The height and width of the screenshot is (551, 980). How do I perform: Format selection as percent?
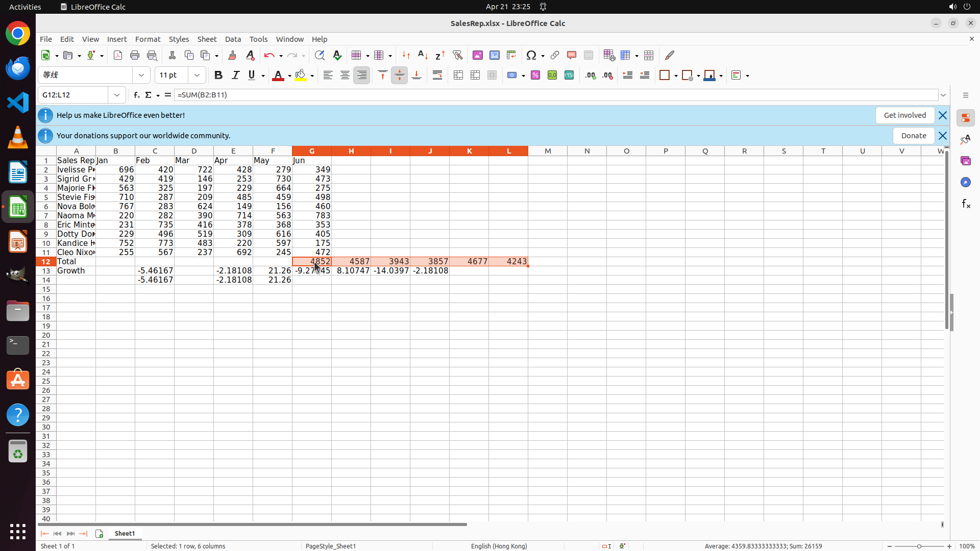535,76
